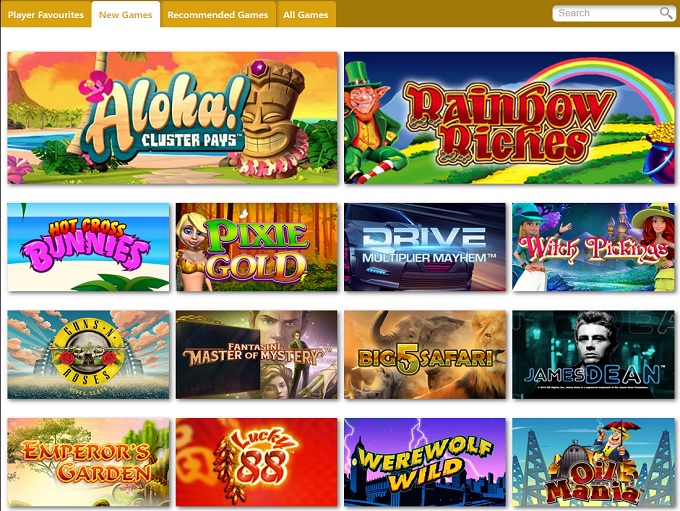Click into the Search input field
This screenshot has height=511, width=680.
point(607,13)
